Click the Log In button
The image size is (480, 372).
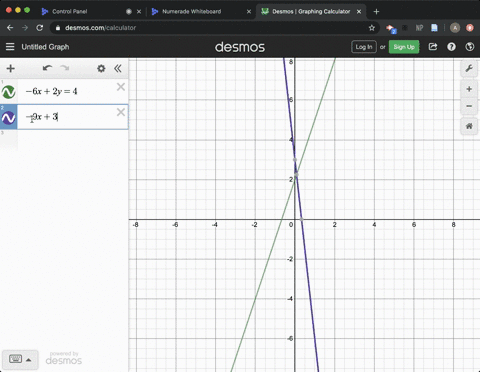pyautogui.click(x=364, y=47)
